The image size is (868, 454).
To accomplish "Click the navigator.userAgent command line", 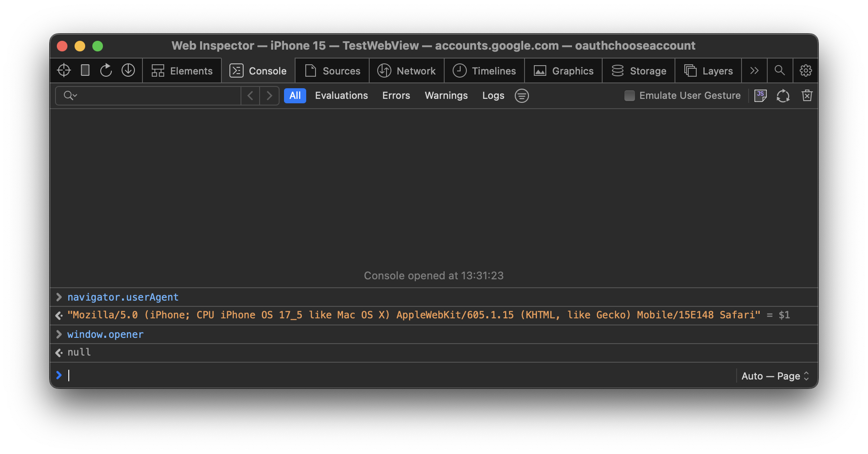I will tap(123, 297).
